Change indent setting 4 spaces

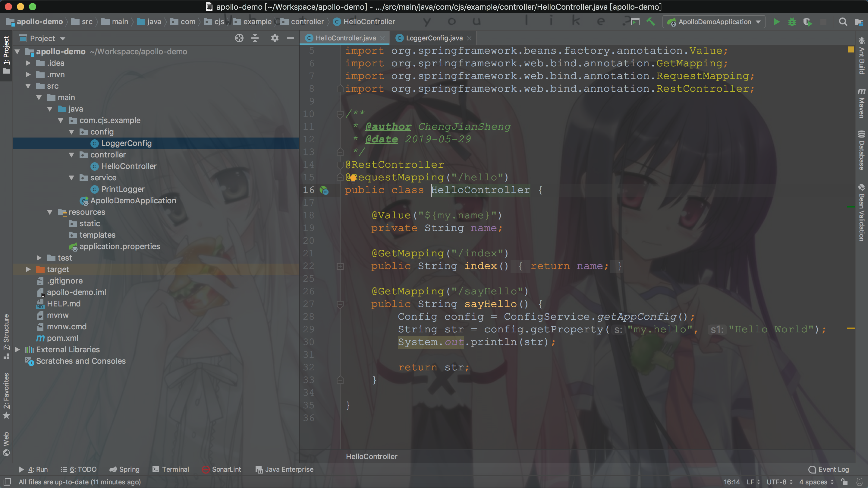pos(816,482)
